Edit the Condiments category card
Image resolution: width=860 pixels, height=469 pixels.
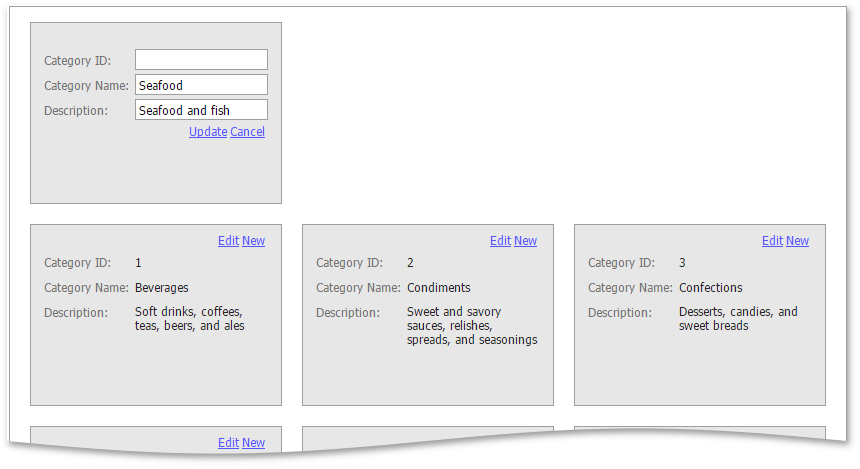click(x=500, y=241)
